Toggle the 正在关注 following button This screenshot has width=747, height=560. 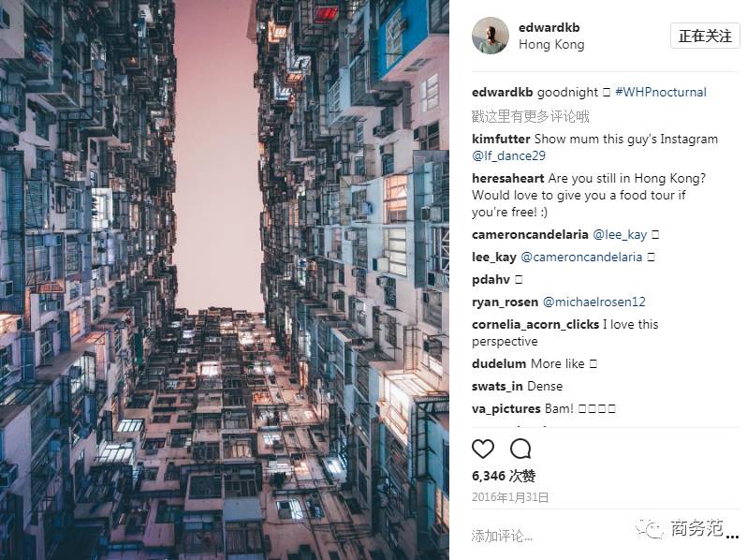point(705,36)
